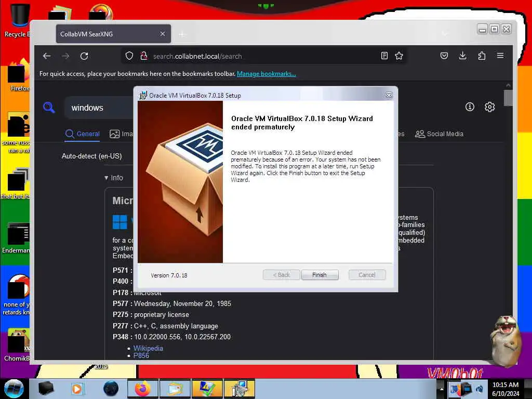Click 'P277 : C++, C, assembly language' row
Screen dimensions: 532x399
[x=166, y=326]
